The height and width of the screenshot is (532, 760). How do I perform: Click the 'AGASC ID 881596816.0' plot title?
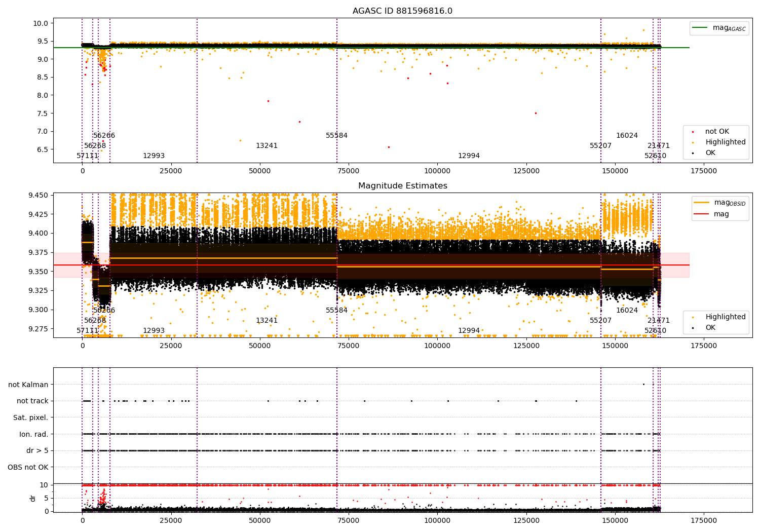402,11
